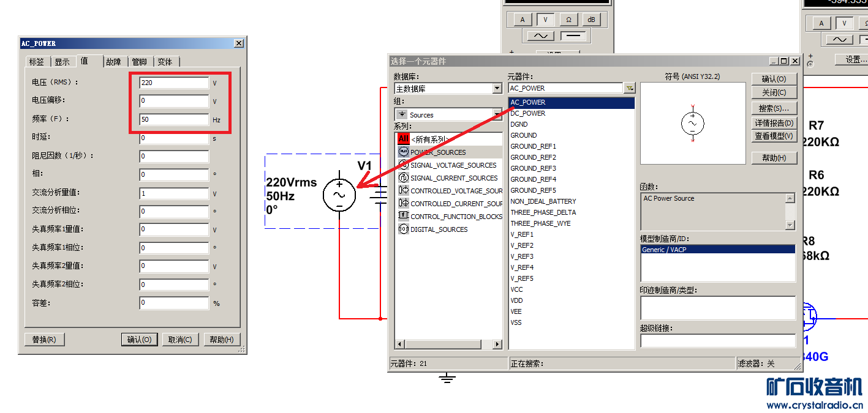Select the AC waveform on the right multimeter
This screenshot has width=868, height=413.
pos(840,40)
